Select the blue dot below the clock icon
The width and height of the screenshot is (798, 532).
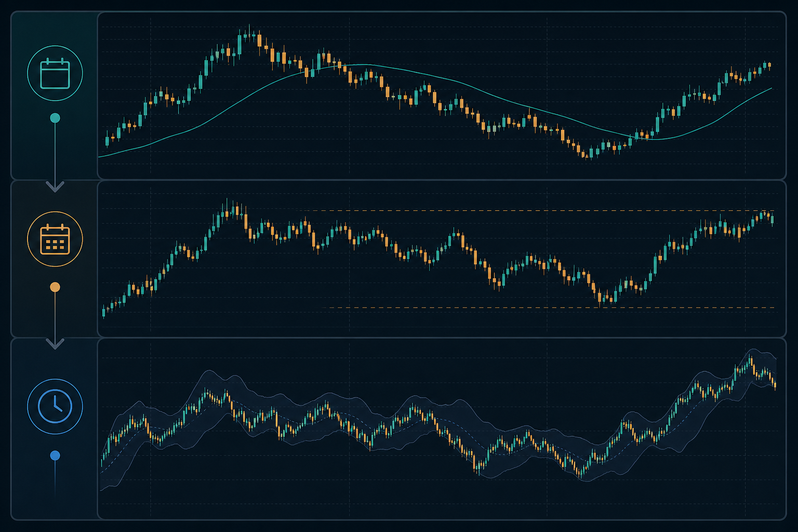55,456
